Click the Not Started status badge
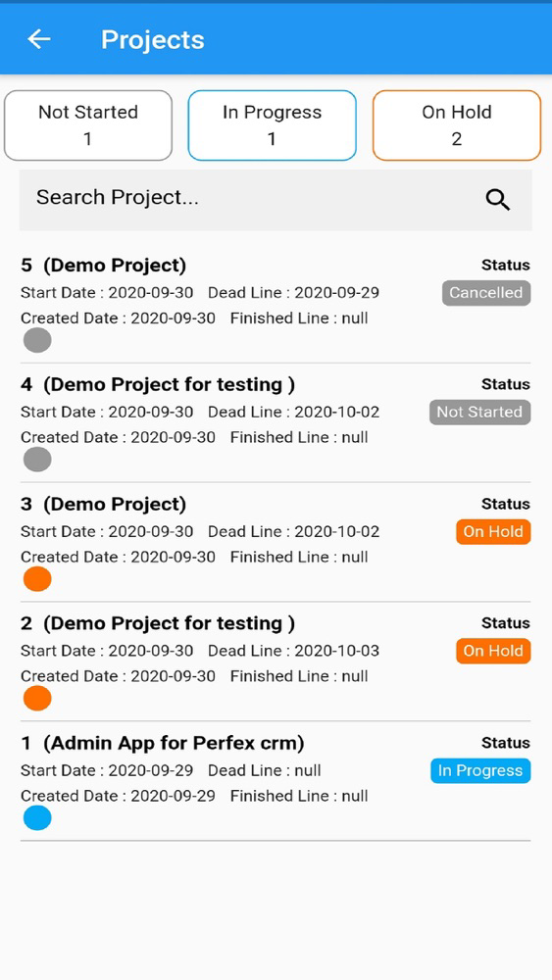The image size is (552, 980). 480,412
